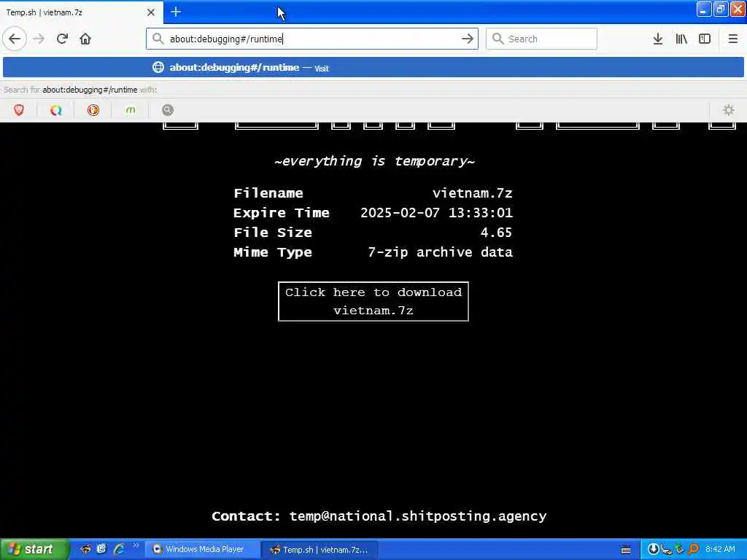Click the download arrow system tray icon
747x560 pixels.
653,549
